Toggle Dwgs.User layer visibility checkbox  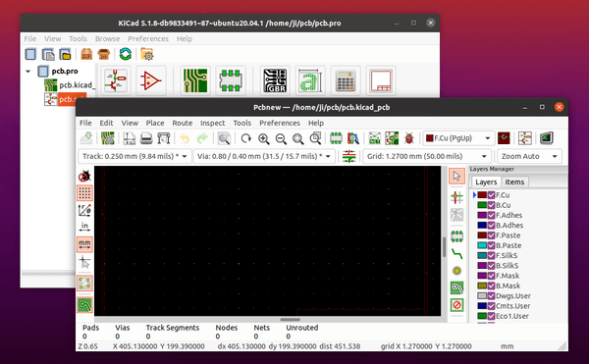(x=491, y=296)
